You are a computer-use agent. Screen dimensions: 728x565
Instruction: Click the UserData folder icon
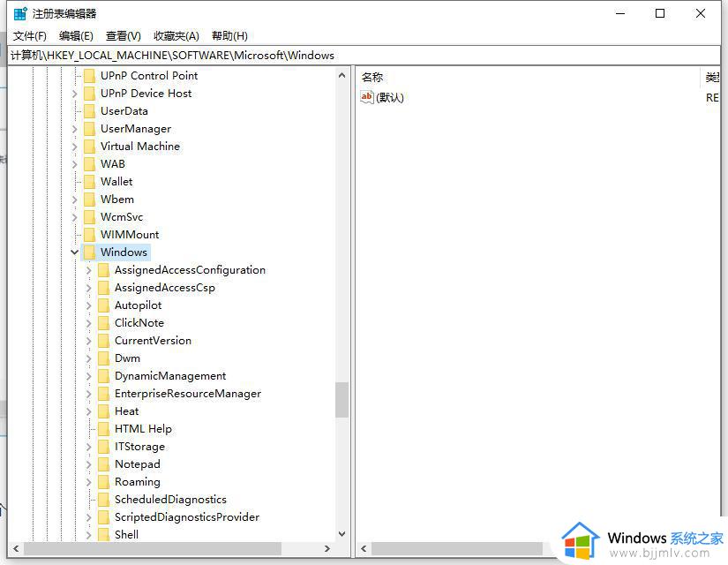[x=90, y=111]
